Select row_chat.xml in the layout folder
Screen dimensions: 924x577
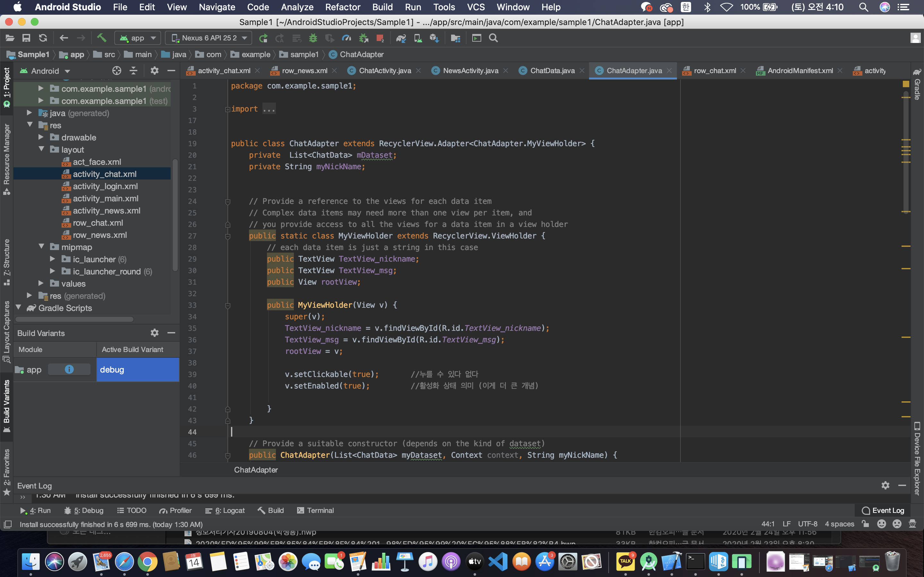coord(98,223)
